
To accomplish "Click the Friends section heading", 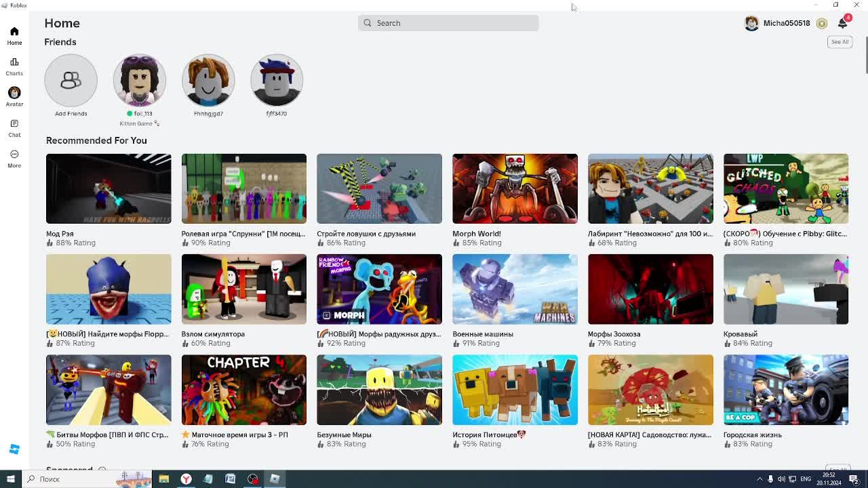I will point(60,42).
